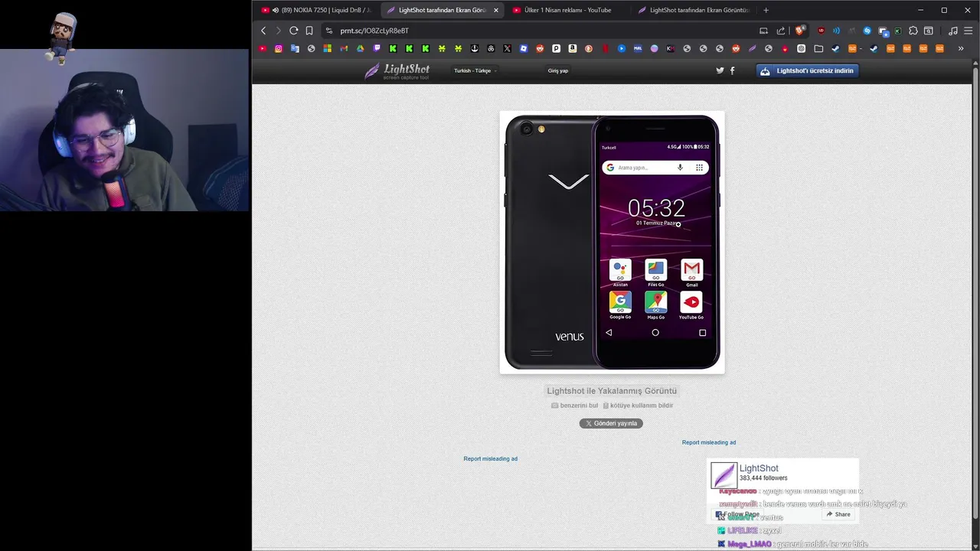The width and height of the screenshot is (980, 551).
Task: Click the left Report misleading ad link
Action: (491, 458)
